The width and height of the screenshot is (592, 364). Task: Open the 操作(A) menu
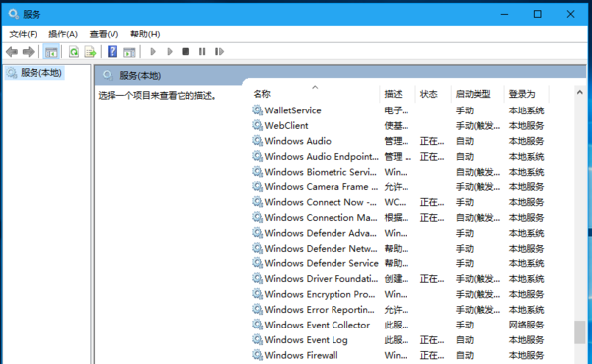63,34
